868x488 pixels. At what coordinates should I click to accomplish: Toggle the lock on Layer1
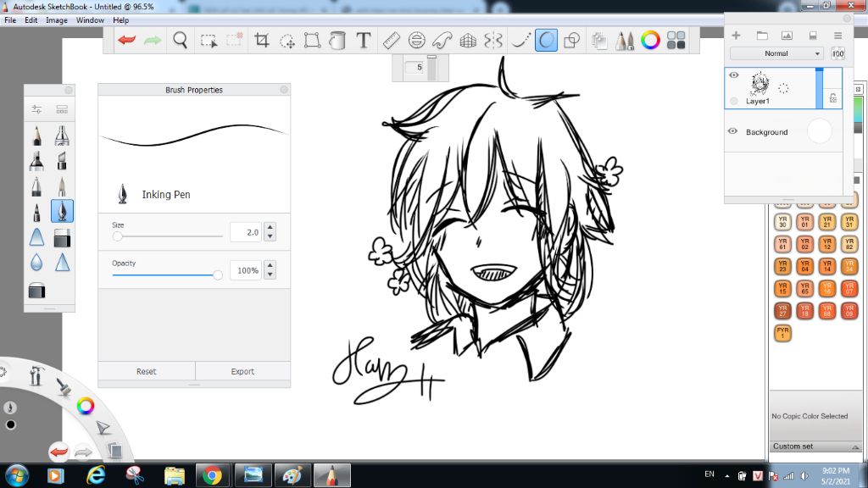[x=833, y=98]
